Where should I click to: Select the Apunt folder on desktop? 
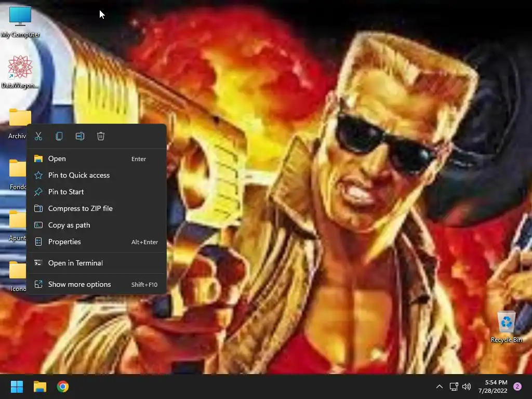17,225
